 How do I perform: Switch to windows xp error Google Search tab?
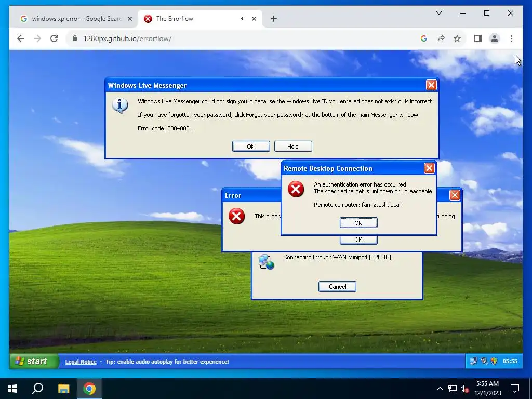coord(76,19)
